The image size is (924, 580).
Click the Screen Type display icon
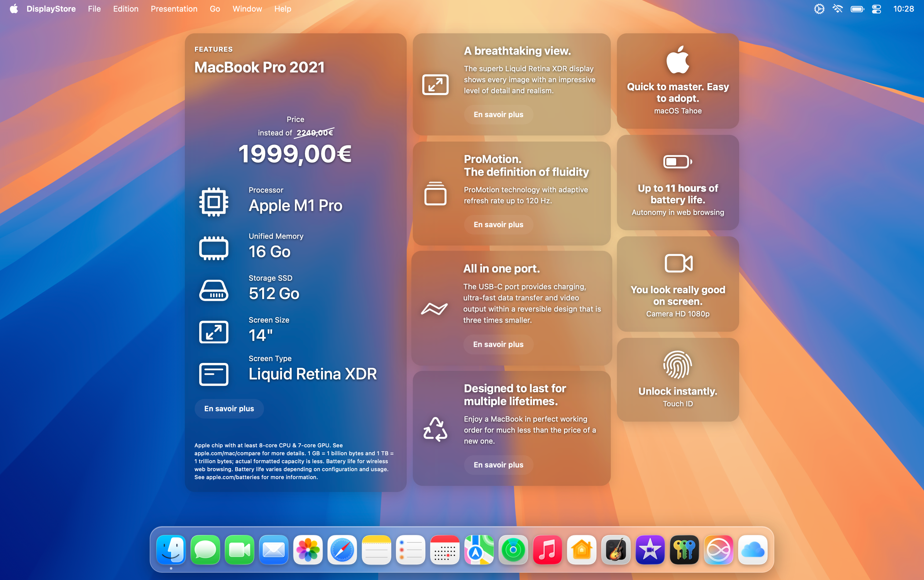click(x=214, y=374)
